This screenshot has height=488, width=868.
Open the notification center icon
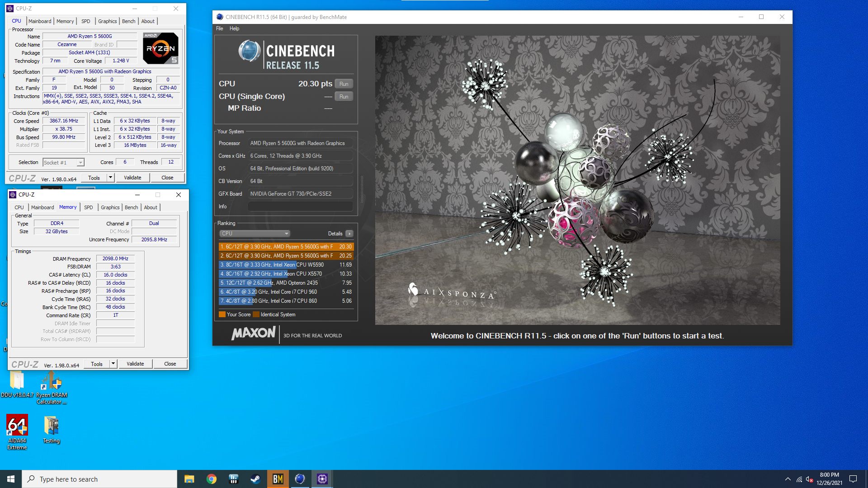pos(853,479)
